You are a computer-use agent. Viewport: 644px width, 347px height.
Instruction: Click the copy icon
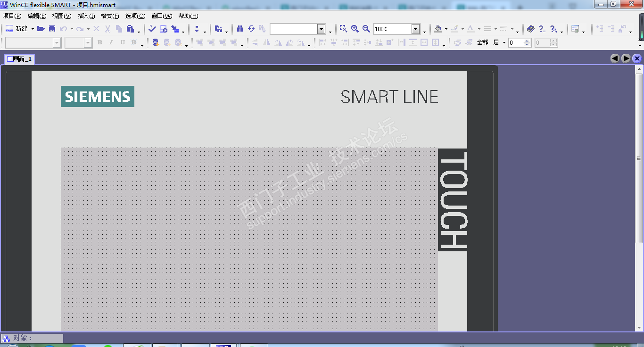coord(119,29)
